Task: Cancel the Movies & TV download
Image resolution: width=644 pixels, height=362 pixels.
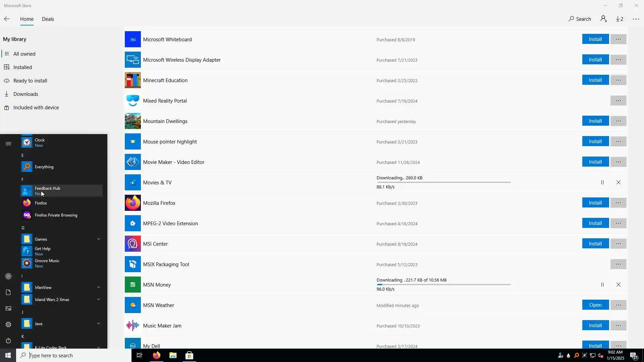Action: (619, 182)
